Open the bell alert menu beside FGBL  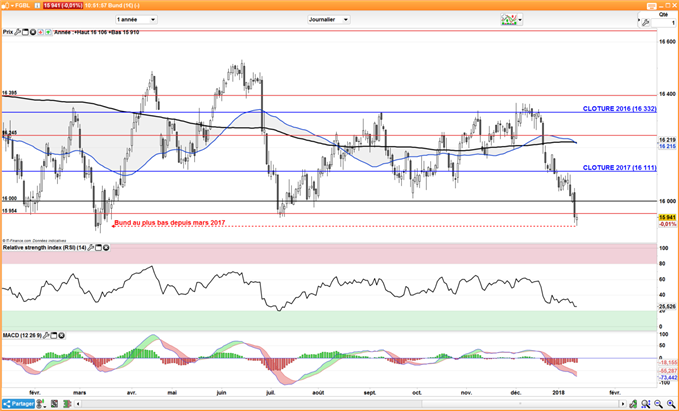pyautogui.click(x=6, y=6)
